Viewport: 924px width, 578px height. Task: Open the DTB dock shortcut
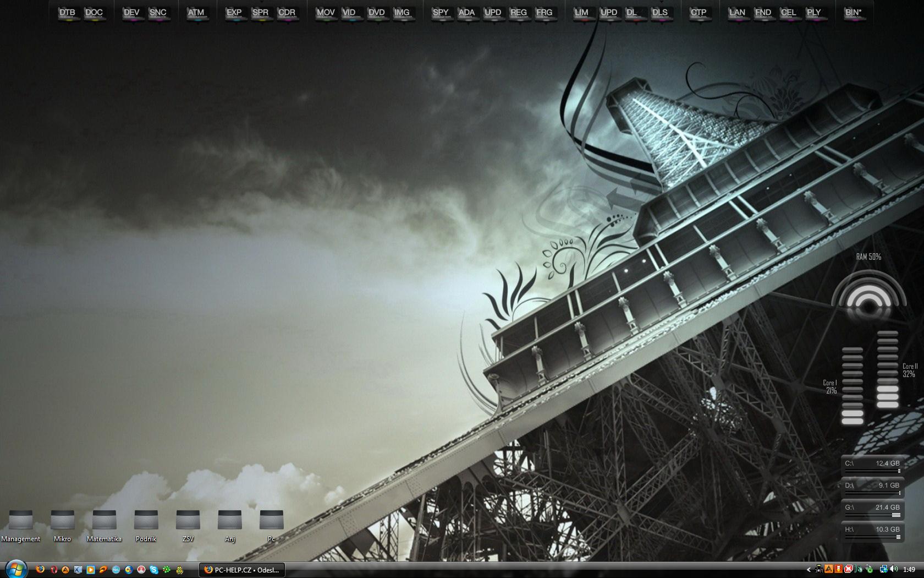68,13
